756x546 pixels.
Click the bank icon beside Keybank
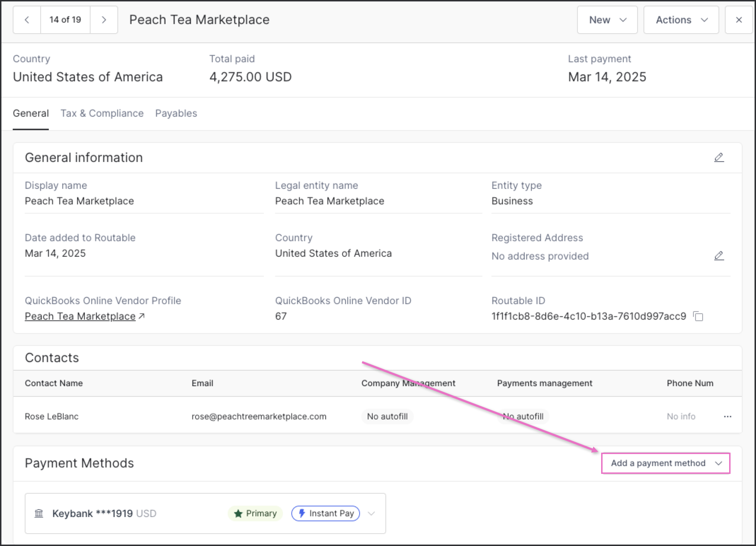click(x=39, y=513)
